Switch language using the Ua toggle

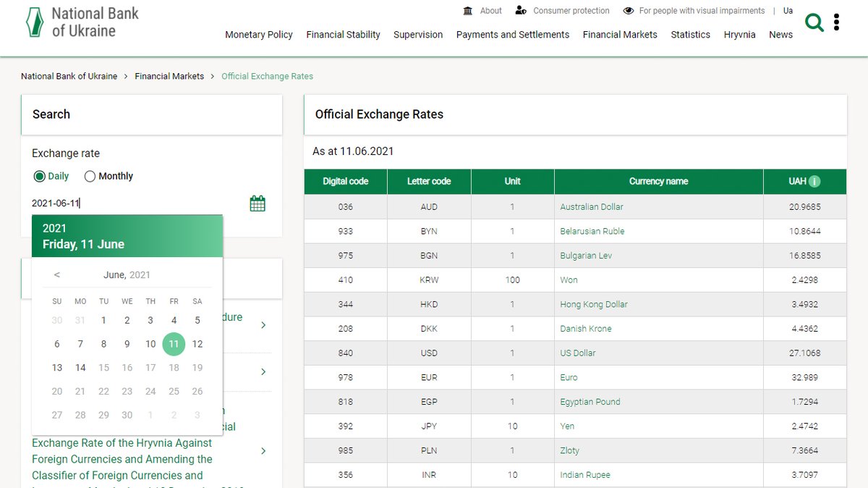788,10
